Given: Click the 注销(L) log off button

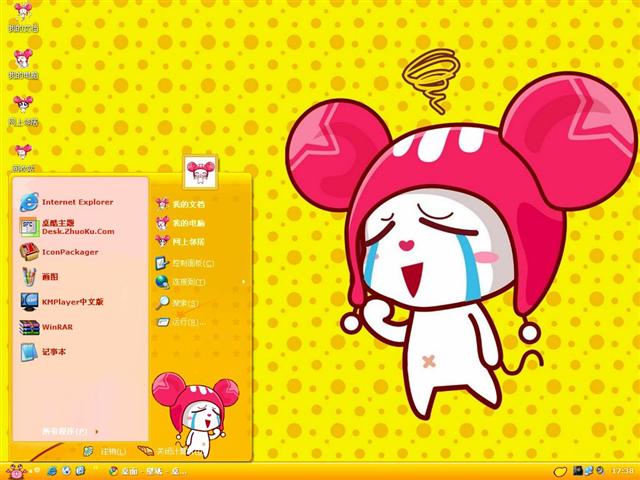Looking at the screenshot, I should pos(105,451).
